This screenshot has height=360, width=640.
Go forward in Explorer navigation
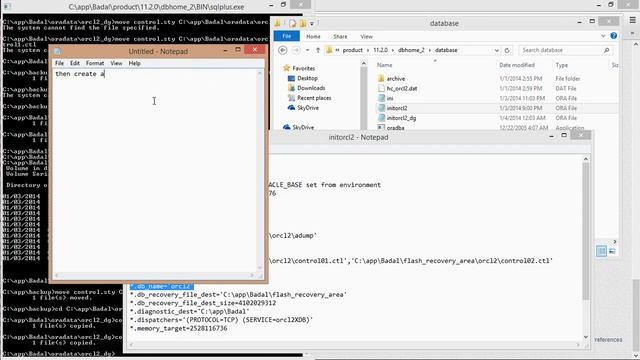pyautogui.click(x=296, y=50)
